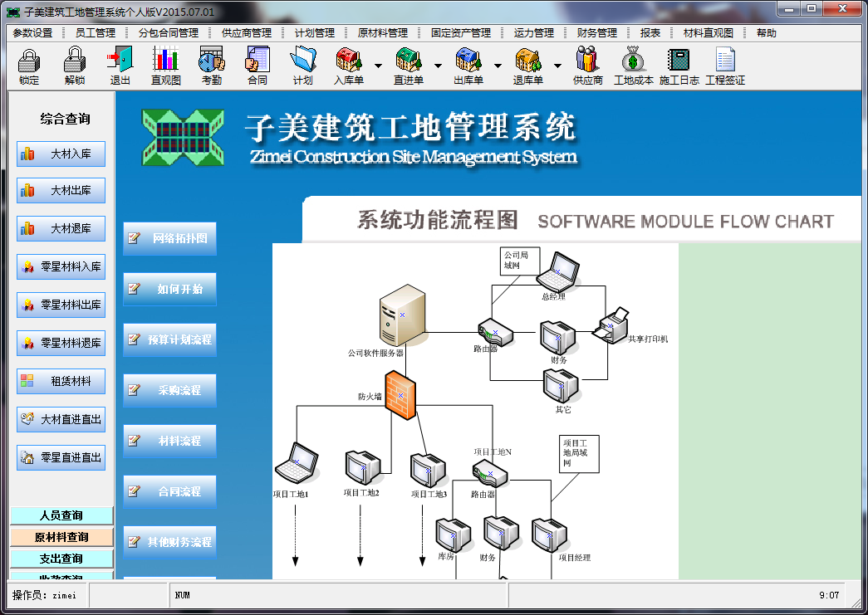868x615 pixels.
Task: Click the 大材出库 sidebar button
Action: 61,190
